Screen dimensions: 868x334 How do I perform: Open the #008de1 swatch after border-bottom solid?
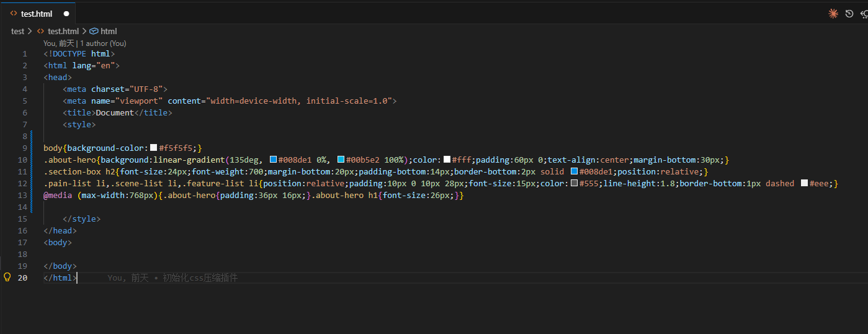pos(574,171)
